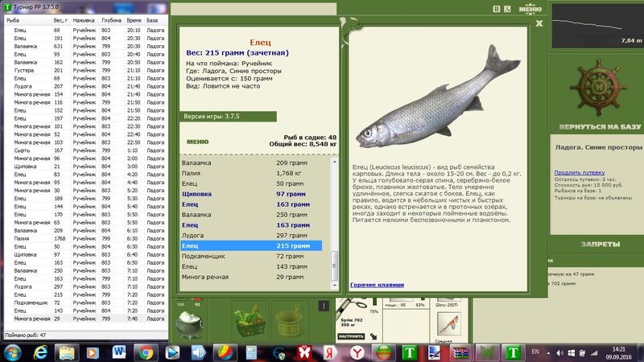Open Google Chrome from taskbar
Image resolution: width=644 pixels, height=362 pixels.
tap(146, 352)
